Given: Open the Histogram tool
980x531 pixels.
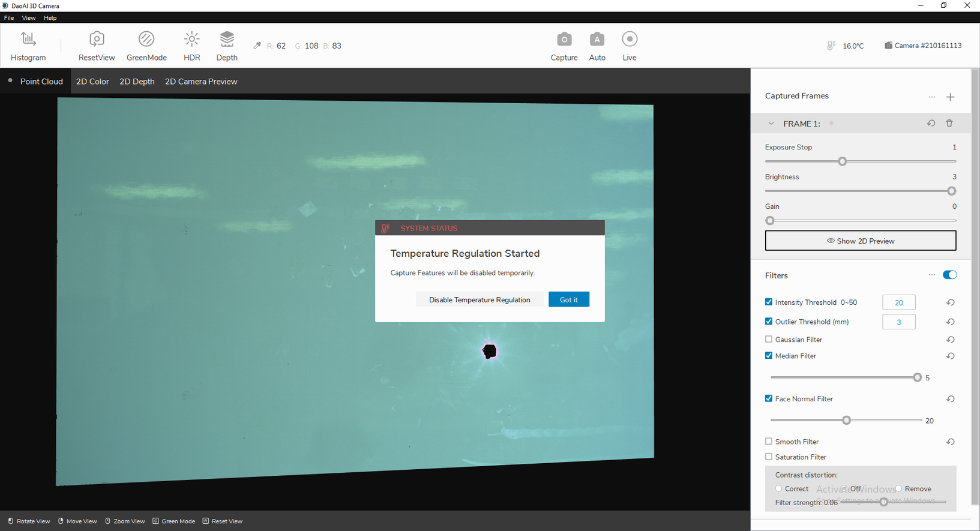Looking at the screenshot, I should [28, 46].
